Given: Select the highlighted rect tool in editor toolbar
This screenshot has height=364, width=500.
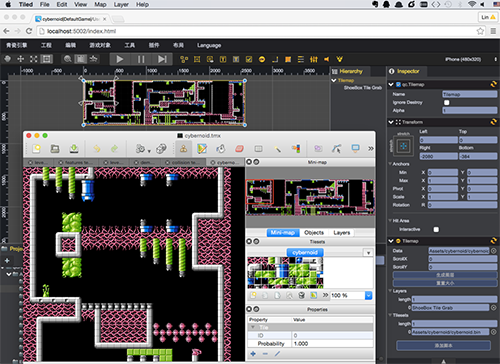Looking at the screenshot, I should click(x=47, y=59).
